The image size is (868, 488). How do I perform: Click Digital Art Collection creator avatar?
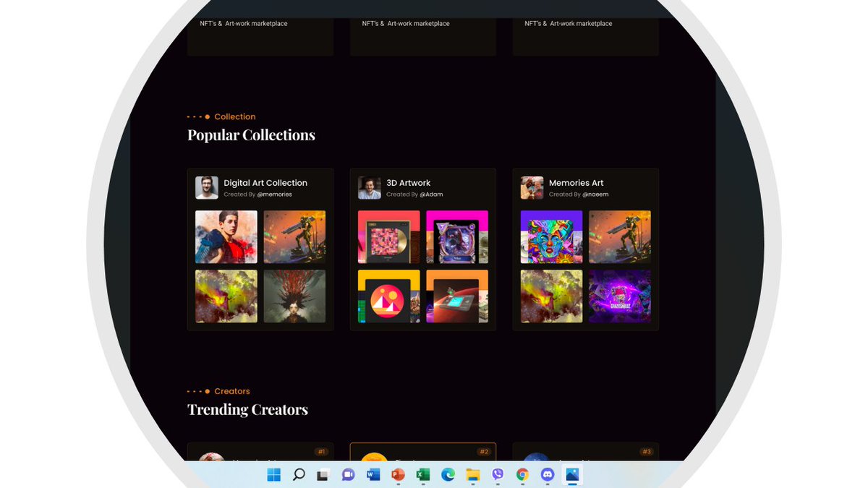point(207,188)
